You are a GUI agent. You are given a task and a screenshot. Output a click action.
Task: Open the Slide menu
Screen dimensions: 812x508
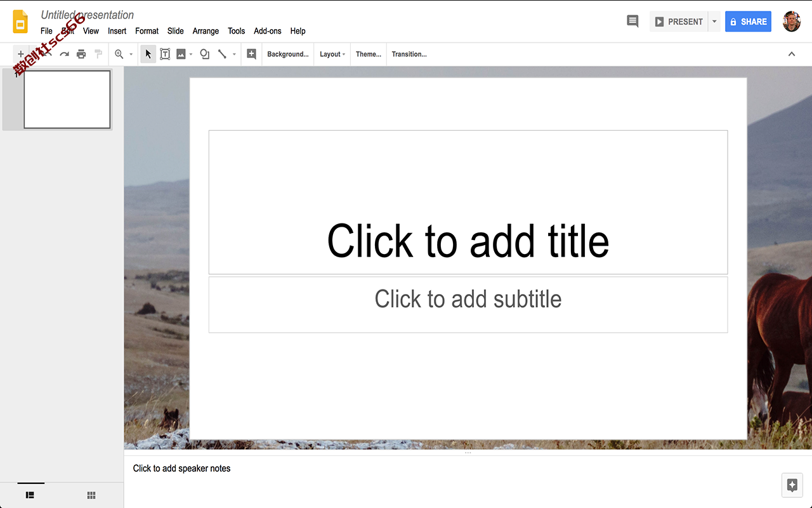(x=176, y=30)
